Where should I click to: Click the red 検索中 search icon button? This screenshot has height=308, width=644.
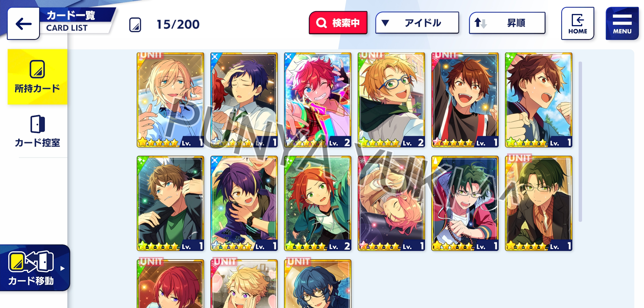point(338,23)
